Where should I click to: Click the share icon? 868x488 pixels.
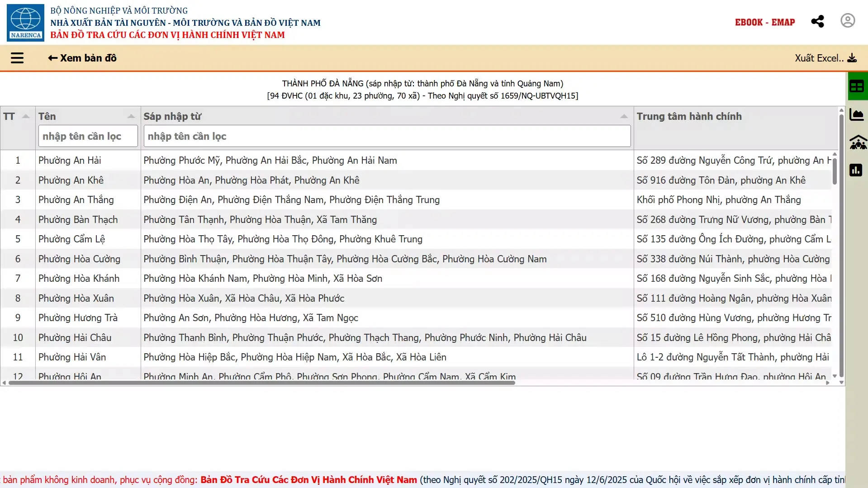817,21
